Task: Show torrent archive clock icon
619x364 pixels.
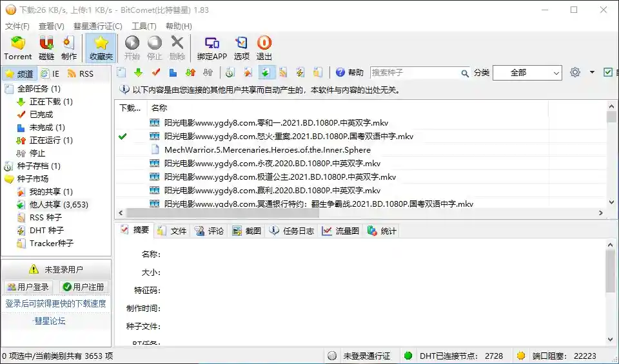Action: click(230, 73)
